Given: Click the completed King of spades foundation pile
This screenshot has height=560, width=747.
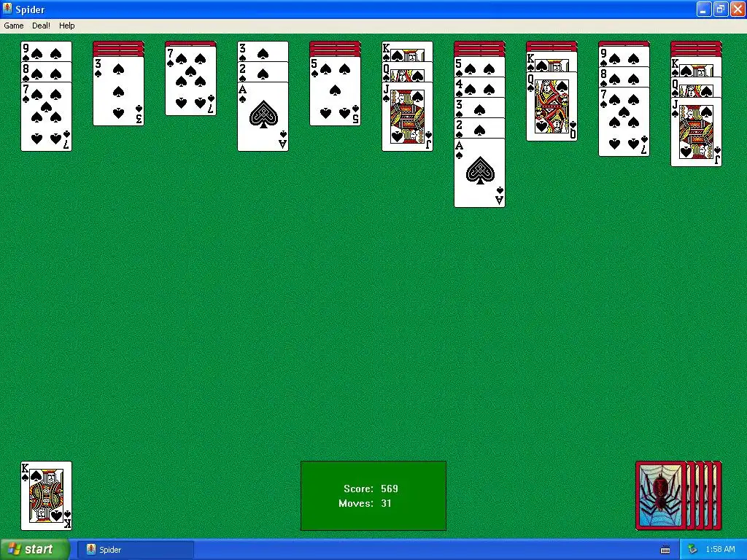Looking at the screenshot, I should click(46, 496).
